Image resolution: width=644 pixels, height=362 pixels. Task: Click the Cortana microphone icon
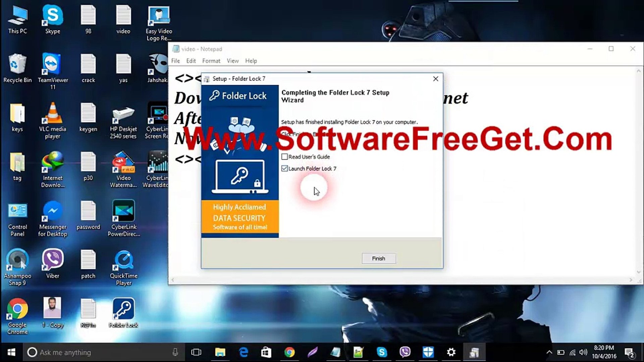pos(175,352)
